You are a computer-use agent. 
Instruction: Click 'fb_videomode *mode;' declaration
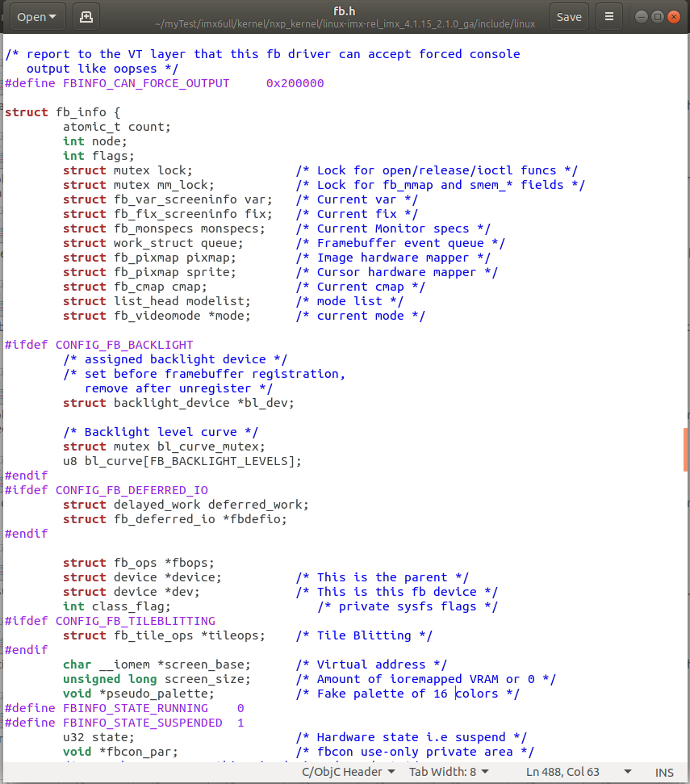pos(182,315)
